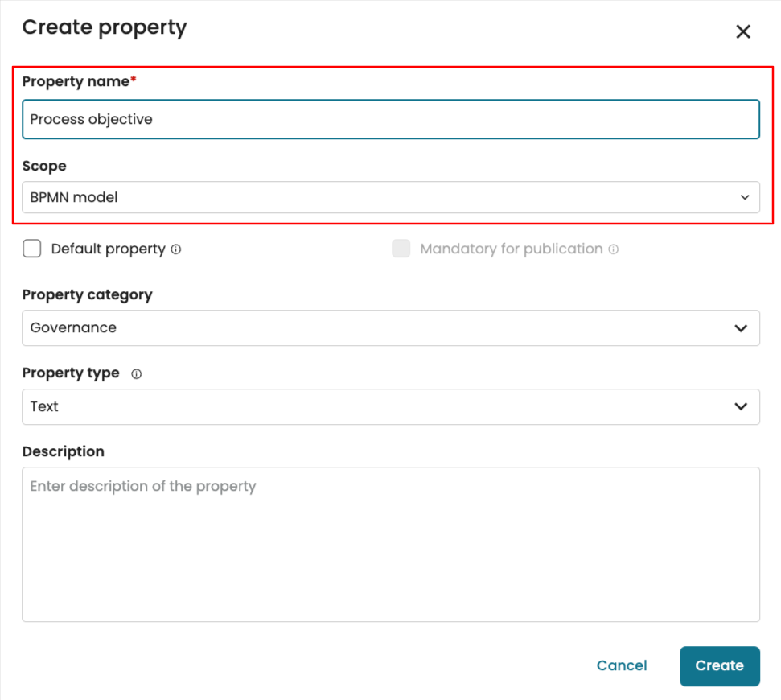Click the Scope dropdown chevron arrow
Screen dimensions: 781x700
(744, 197)
